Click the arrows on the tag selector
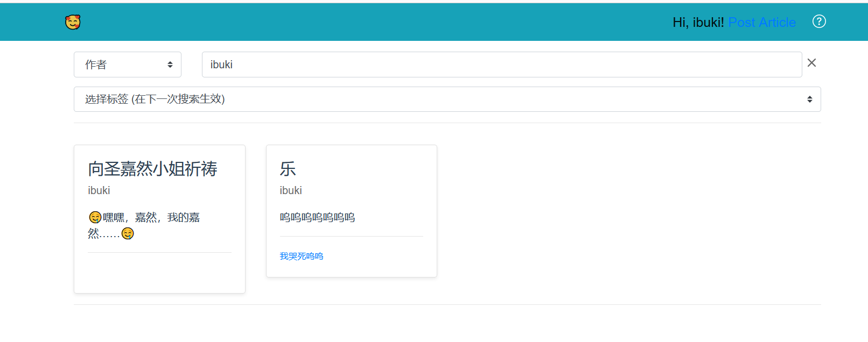Screen dimensions: 868x342 tap(809, 99)
